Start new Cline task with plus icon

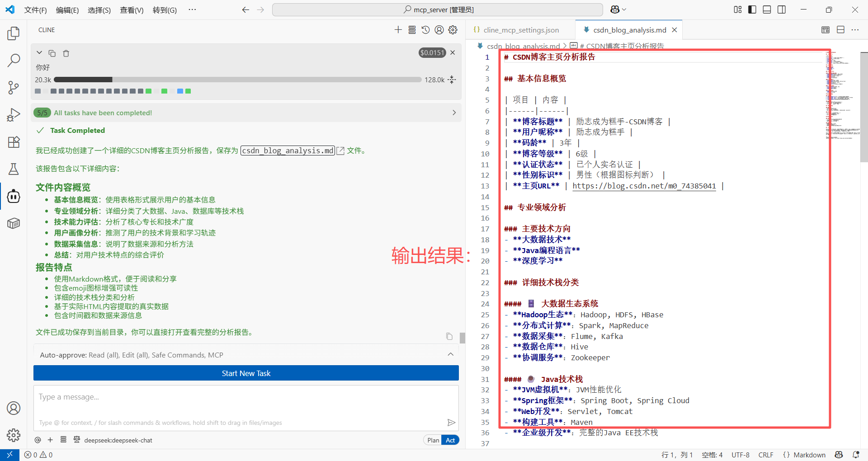[398, 30]
